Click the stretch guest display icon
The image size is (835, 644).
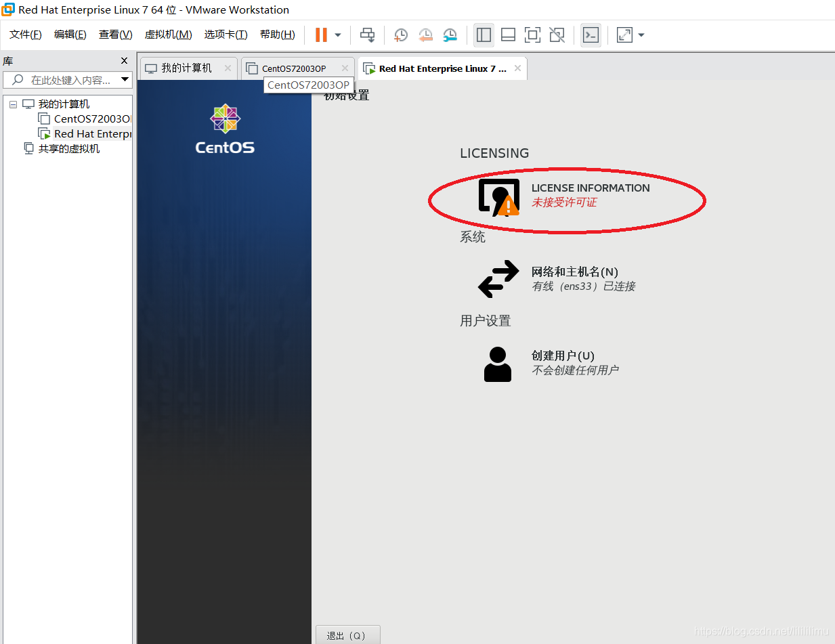coord(624,35)
